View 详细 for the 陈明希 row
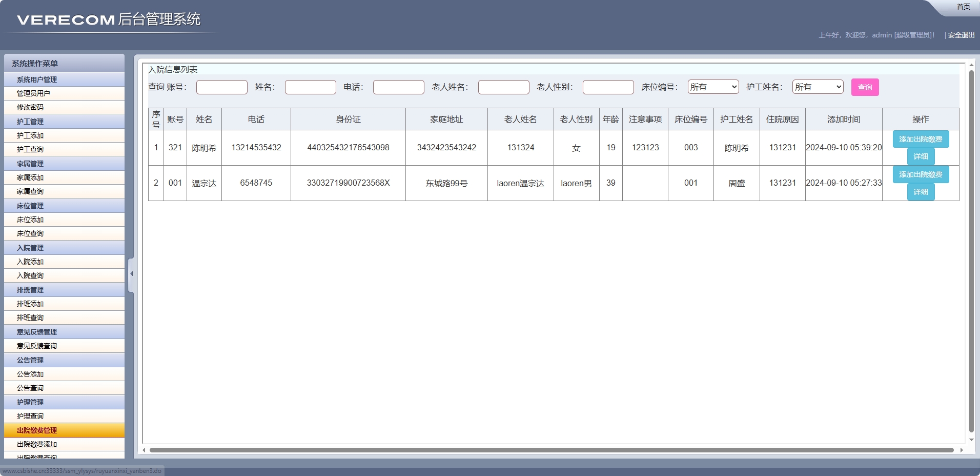The height and width of the screenshot is (476, 980). [x=921, y=156]
